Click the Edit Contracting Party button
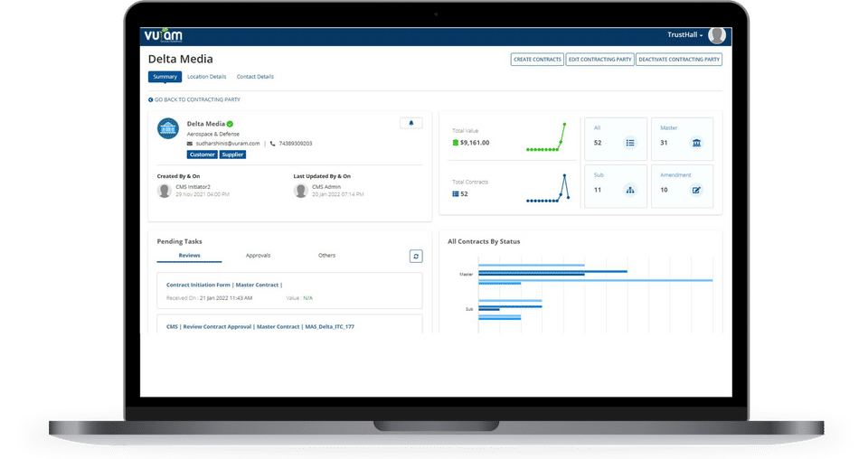868x459 pixels. click(600, 59)
